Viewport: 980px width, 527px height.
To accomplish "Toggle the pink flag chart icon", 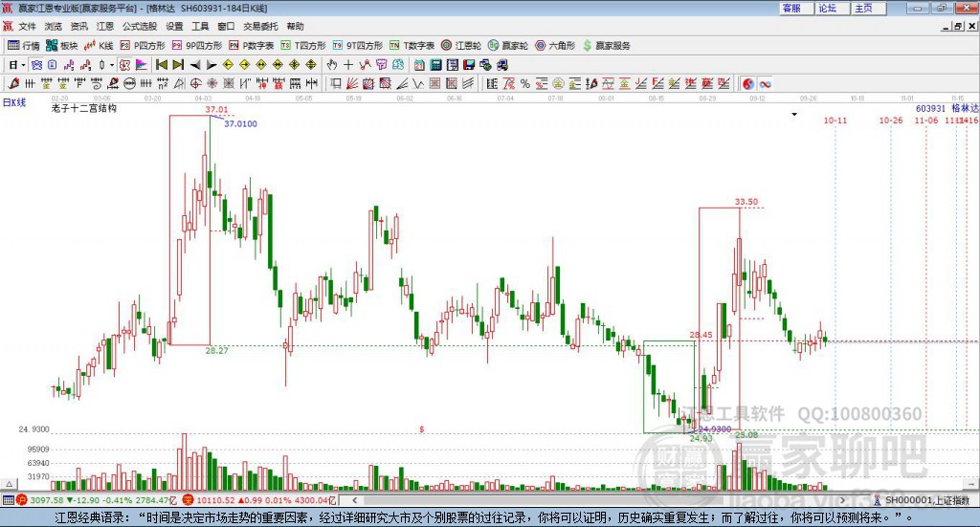I will [x=142, y=65].
